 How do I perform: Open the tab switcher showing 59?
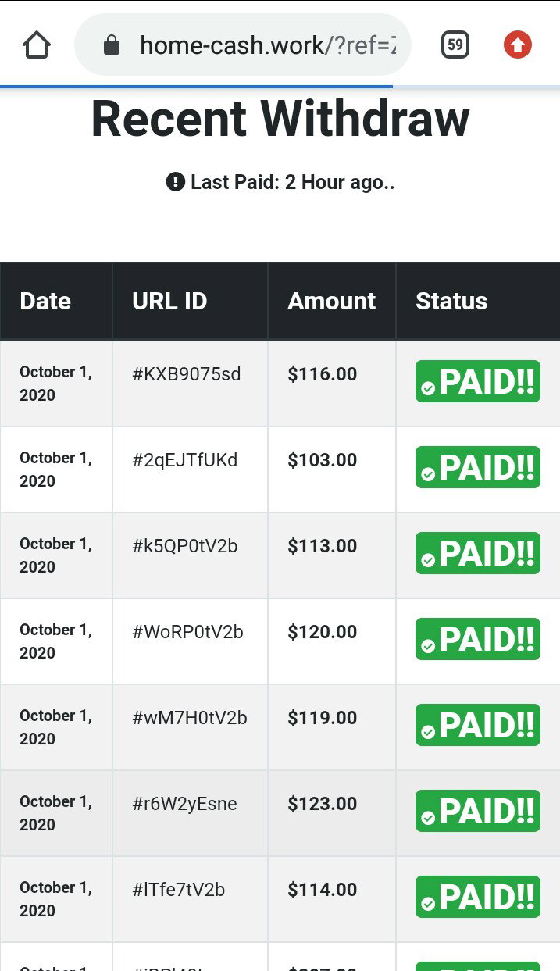pyautogui.click(x=455, y=45)
